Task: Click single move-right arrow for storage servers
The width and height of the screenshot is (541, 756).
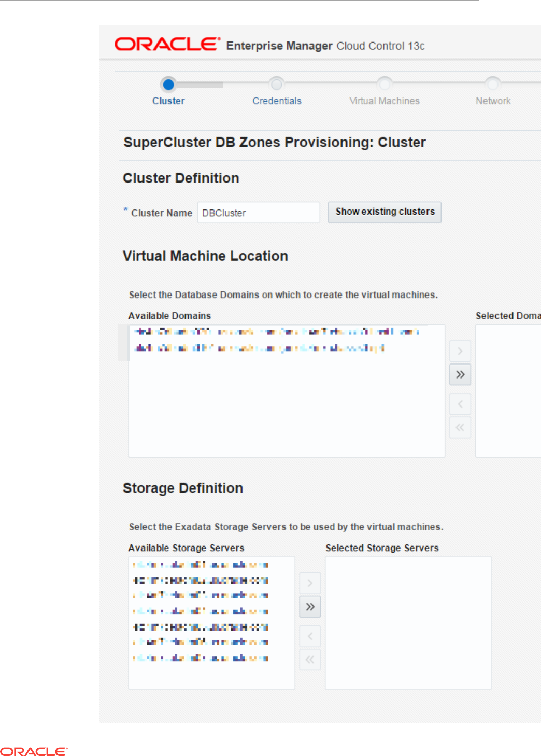Action: click(x=310, y=583)
